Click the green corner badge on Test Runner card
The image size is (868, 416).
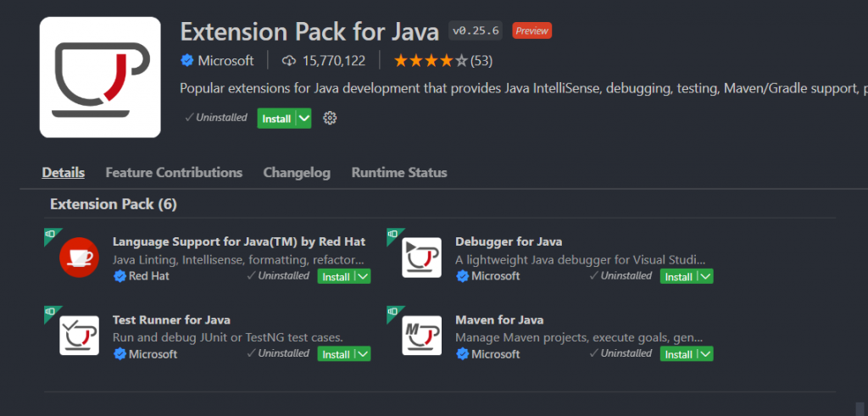50,313
